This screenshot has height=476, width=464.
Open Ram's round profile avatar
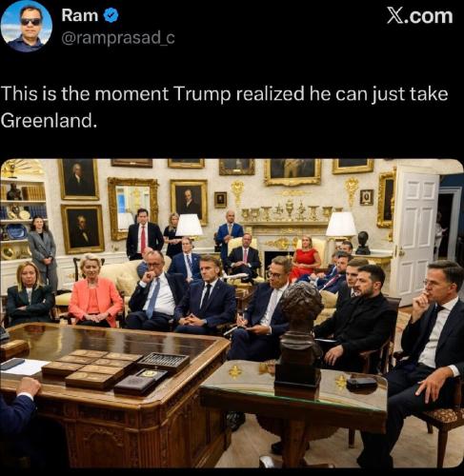click(x=27, y=26)
